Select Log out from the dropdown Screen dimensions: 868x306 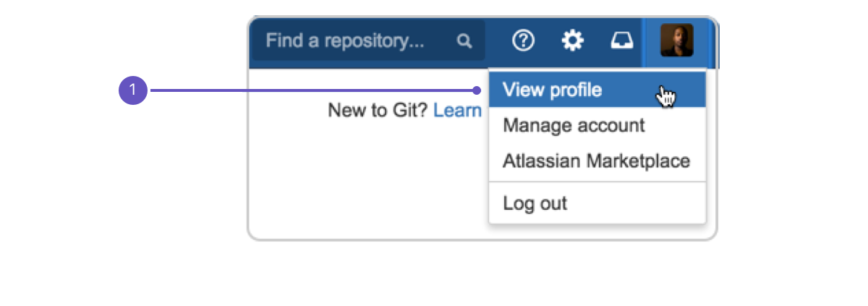pos(535,203)
